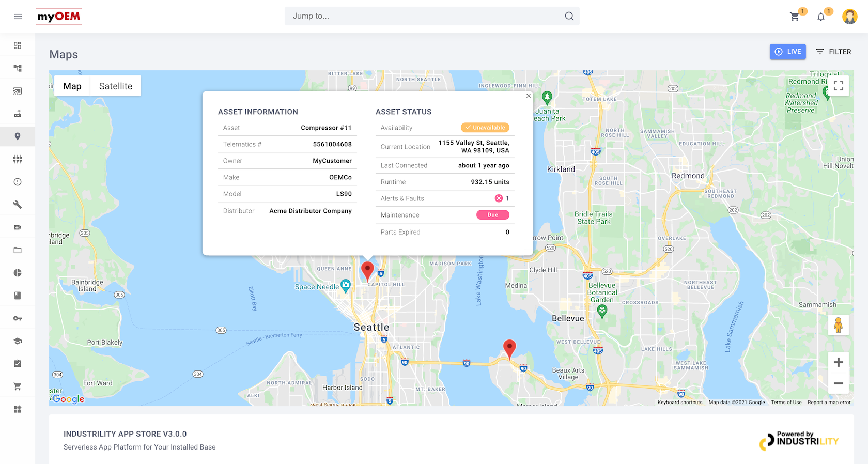
Task: Open the widgets icon at sidebar bottom
Action: tap(18, 409)
